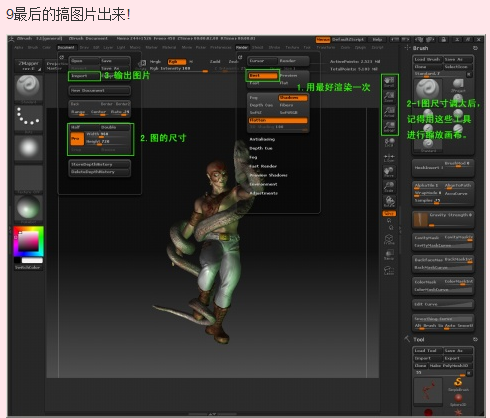Open the Document menu
The height and width of the screenshot is (418, 490).
(66, 47)
